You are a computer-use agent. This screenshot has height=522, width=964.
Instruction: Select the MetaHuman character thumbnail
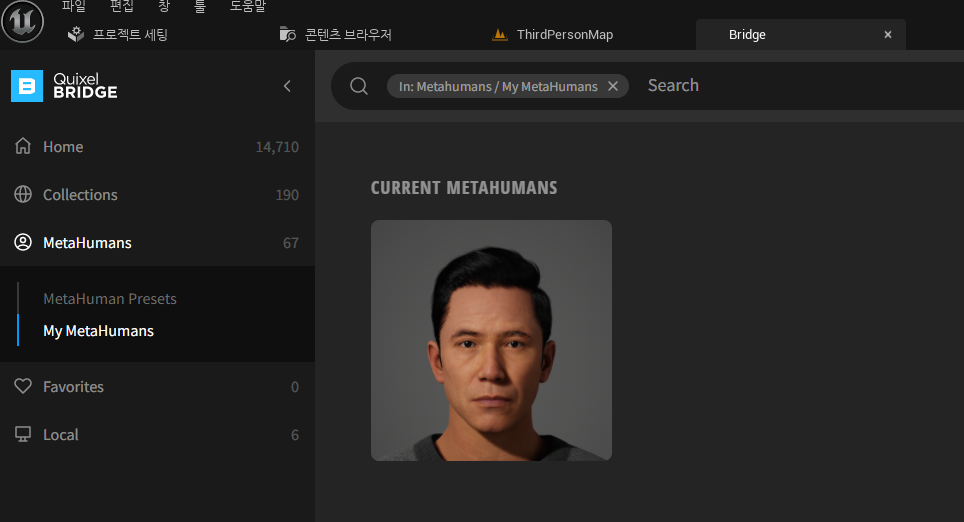tap(491, 341)
